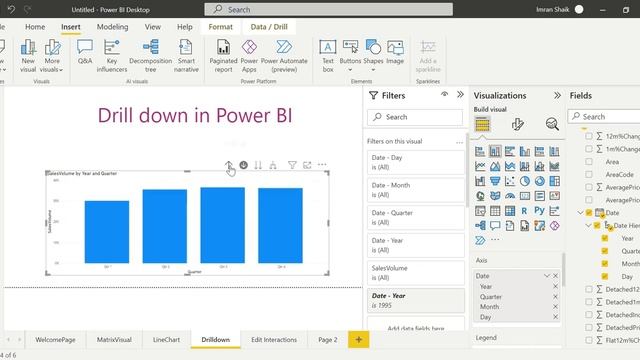The height and width of the screenshot is (360, 640).
Task: Open the View ribbon tab
Action: [153, 27]
